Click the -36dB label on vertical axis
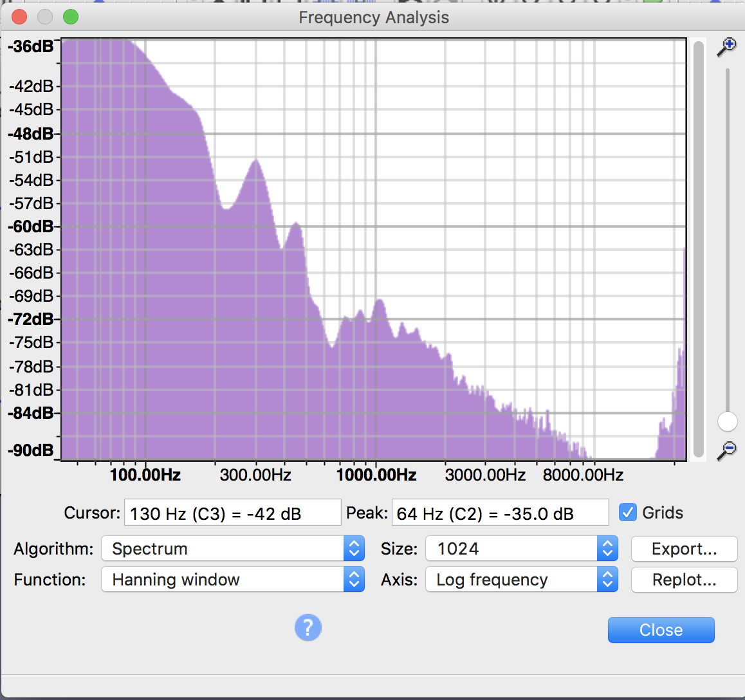This screenshot has height=700, width=745. click(31, 46)
